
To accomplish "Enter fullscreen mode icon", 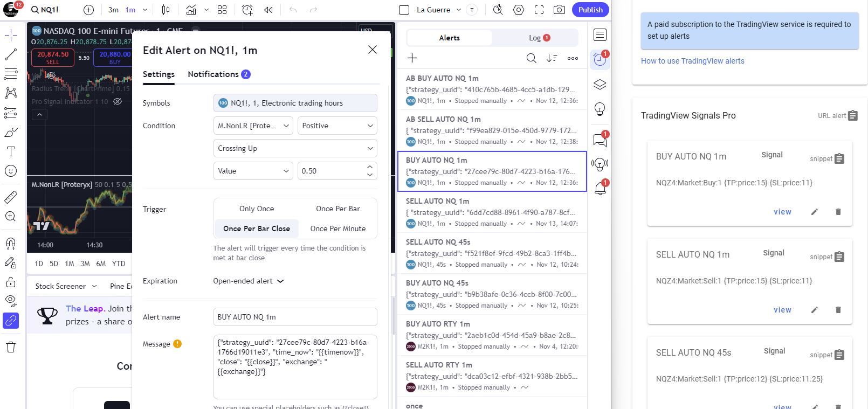I will click(x=539, y=10).
